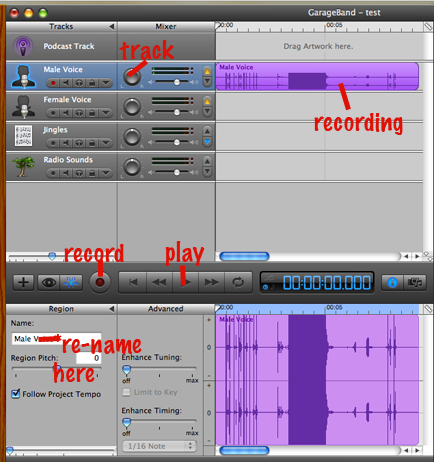Toggle the Limit to Key checkbox
Image resolution: width=434 pixels, height=462 pixels.
point(126,392)
